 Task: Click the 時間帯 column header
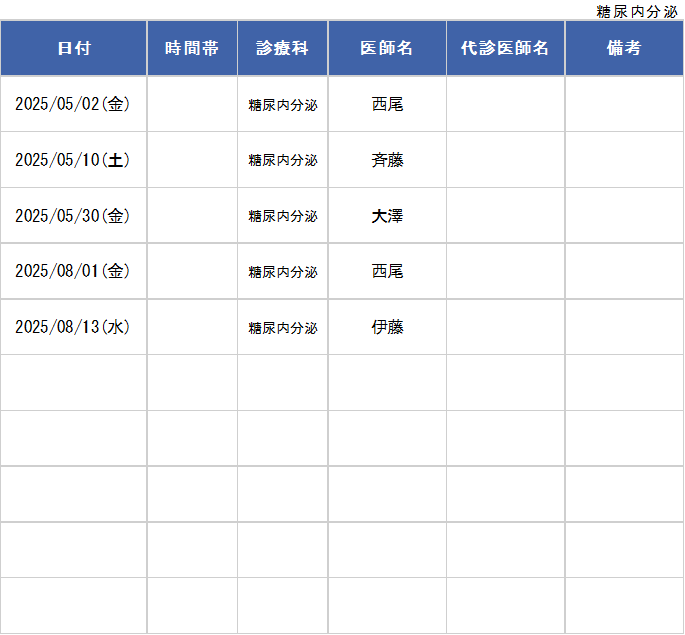point(192,48)
